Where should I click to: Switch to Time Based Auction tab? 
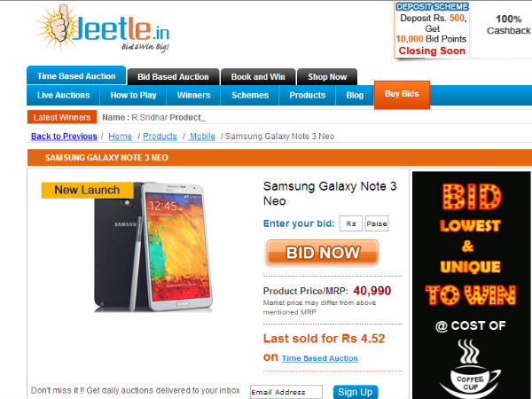(x=76, y=75)
